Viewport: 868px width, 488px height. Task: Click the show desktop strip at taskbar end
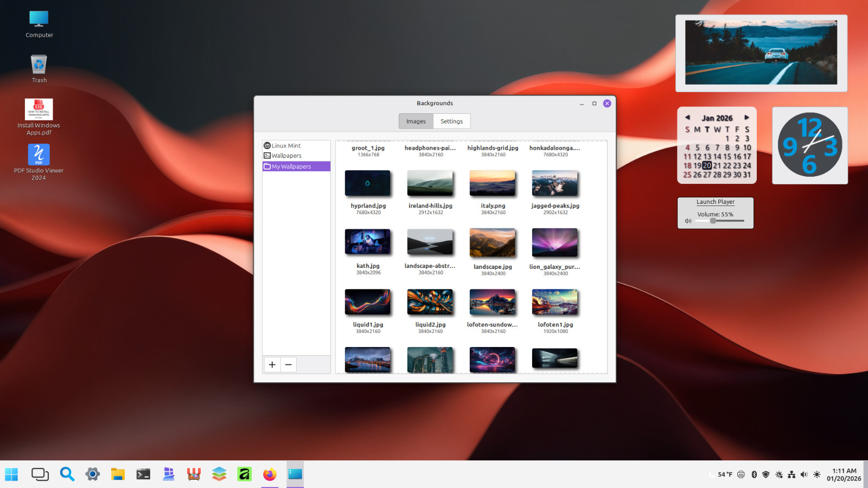pyautogui.click(x=866, y=474)
